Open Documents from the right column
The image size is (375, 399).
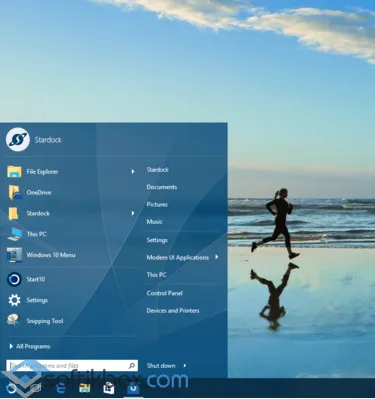coord(162,187)
